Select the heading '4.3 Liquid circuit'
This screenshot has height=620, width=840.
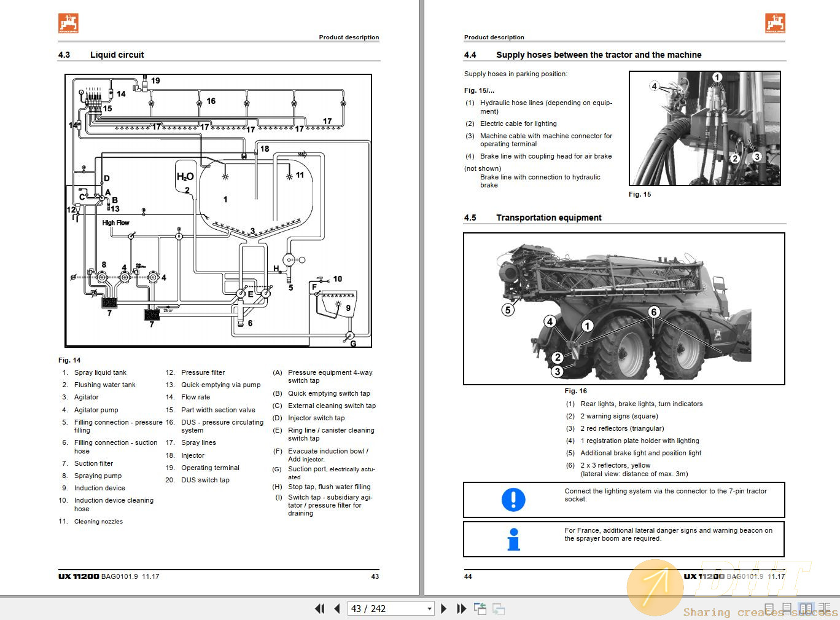(101, 55)
